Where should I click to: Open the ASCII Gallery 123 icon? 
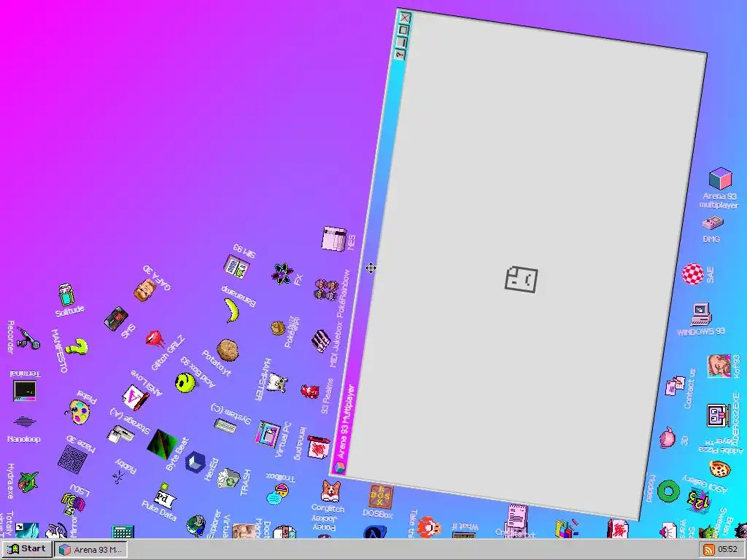click(x=698, y=499)
